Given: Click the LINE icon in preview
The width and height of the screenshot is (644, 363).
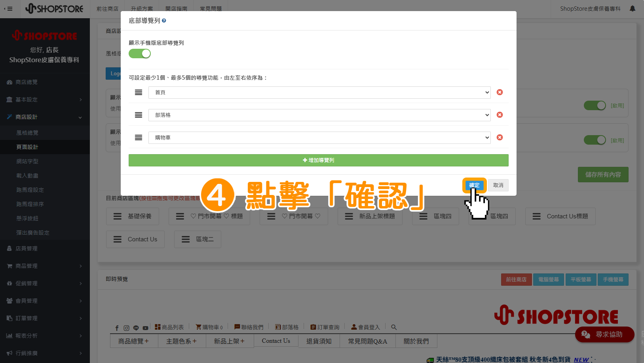Looking at the screenshot, I should click(x=136, y=328).
